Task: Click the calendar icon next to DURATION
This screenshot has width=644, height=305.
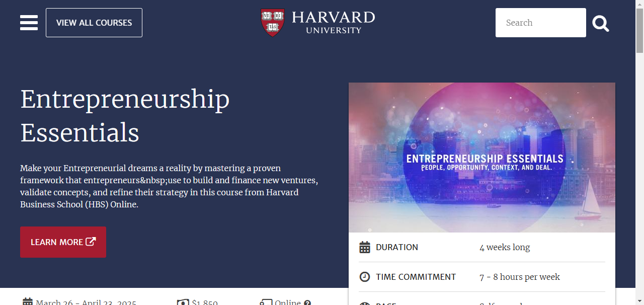Action: [365, 247]
